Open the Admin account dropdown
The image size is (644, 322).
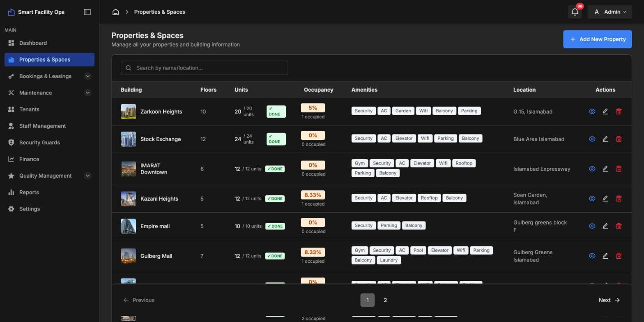point(609,12)
